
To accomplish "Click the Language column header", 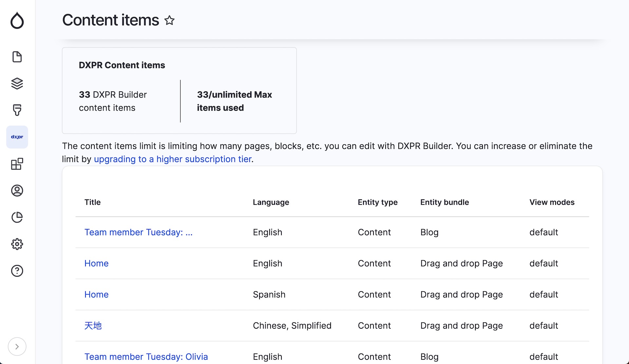I will (271, 202).
